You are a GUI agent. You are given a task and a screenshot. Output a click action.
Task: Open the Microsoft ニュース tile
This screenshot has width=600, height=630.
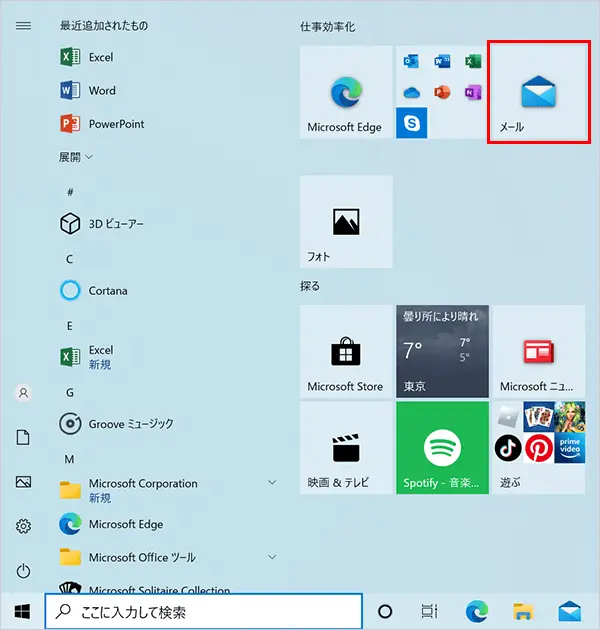pyautogui.click(x=539, y=351)
